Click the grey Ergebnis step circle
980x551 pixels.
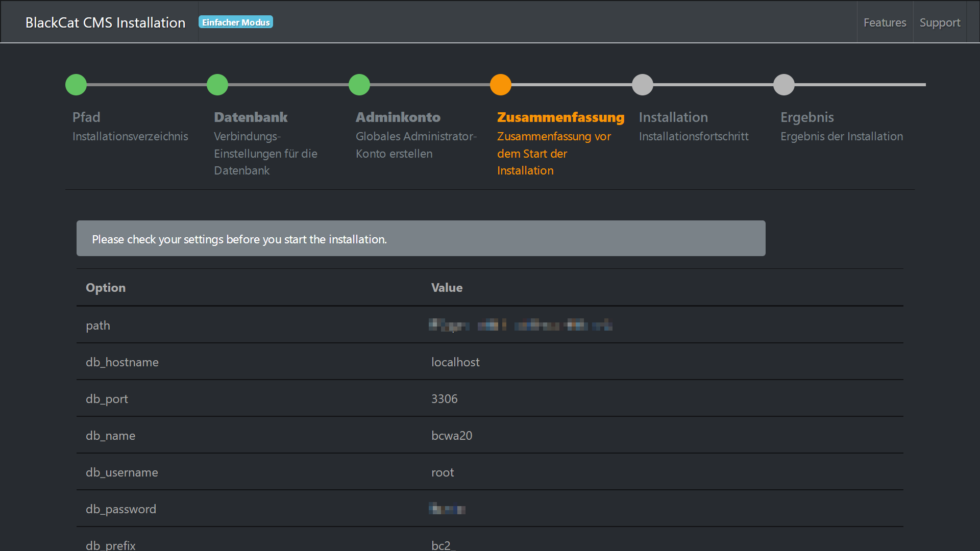pos(784,85)
